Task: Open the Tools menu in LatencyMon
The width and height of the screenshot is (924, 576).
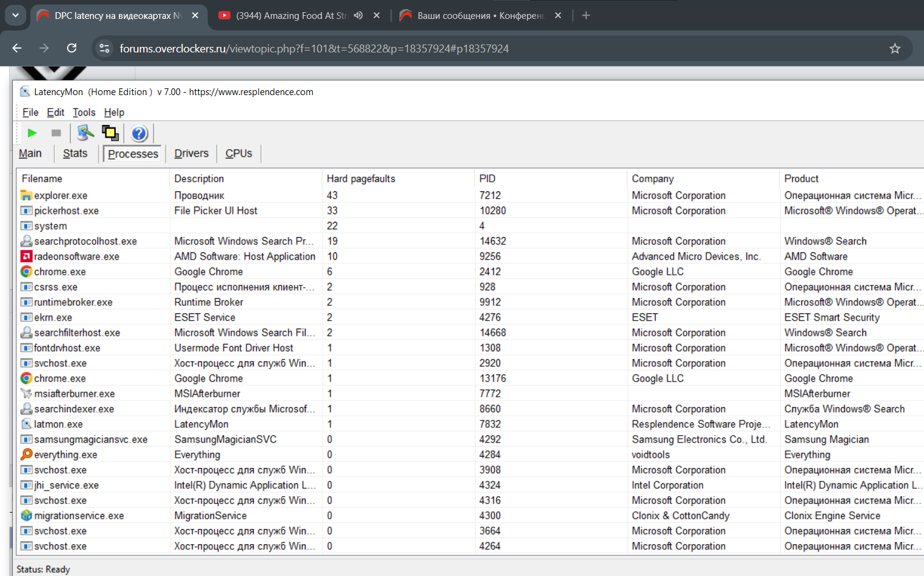Action: coord(84,112)
